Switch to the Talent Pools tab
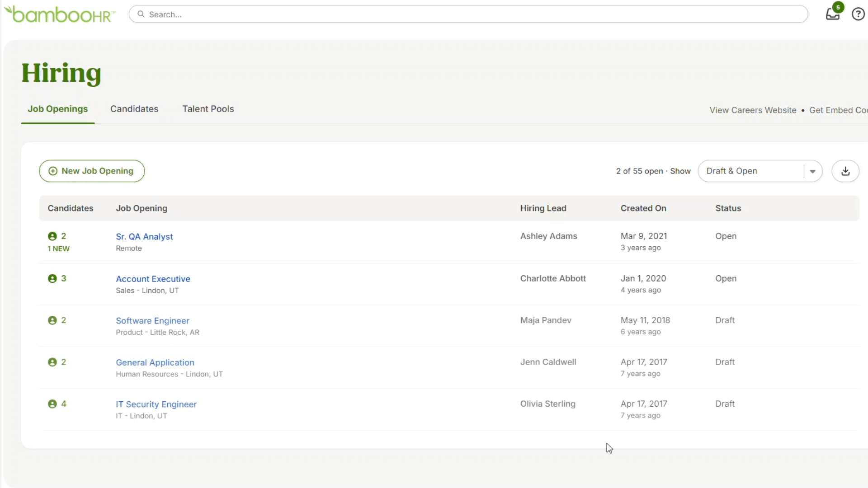 coord(208,109)
